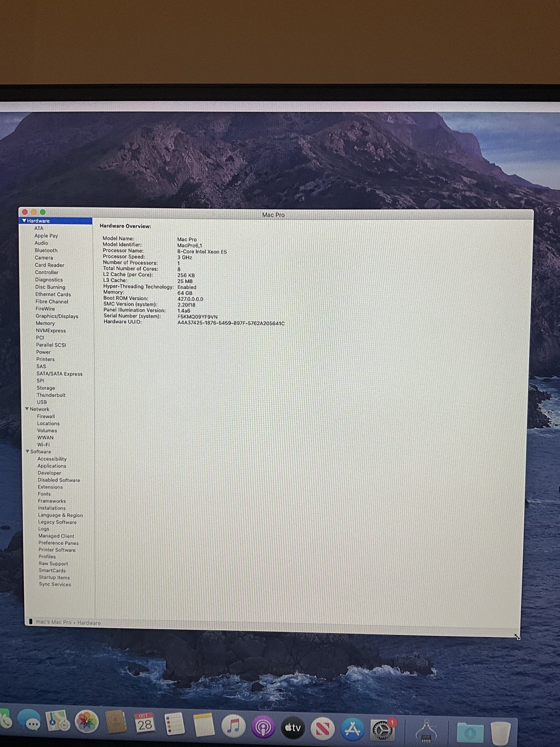Screen dimensions: 560x747
Task: Select Diagnostics in sidebar
Action: pos(49,280)
